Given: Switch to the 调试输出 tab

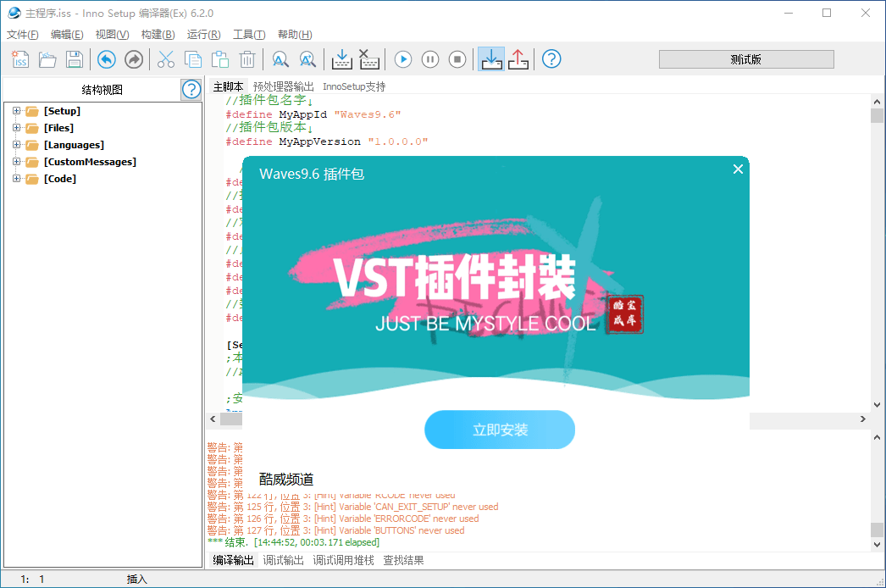Looking at the screenshot, I should click(x=283, y=560).
